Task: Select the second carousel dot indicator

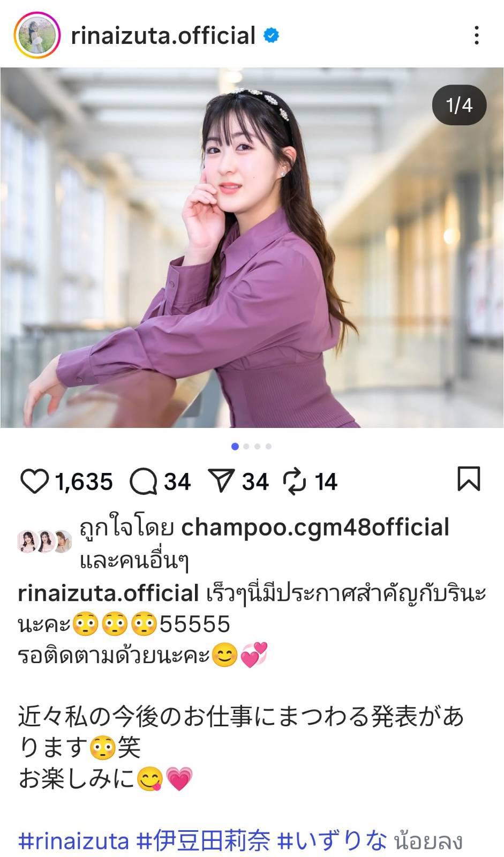Action: (x=246, y=446)
